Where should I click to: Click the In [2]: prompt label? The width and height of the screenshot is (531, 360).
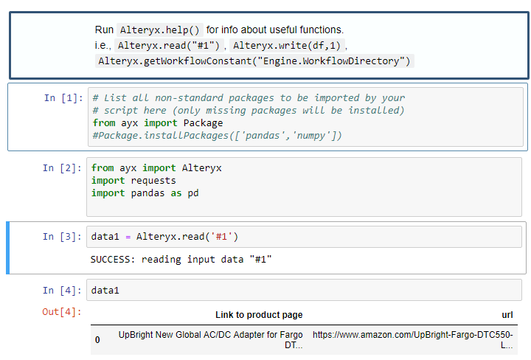[x=62, y=168]
